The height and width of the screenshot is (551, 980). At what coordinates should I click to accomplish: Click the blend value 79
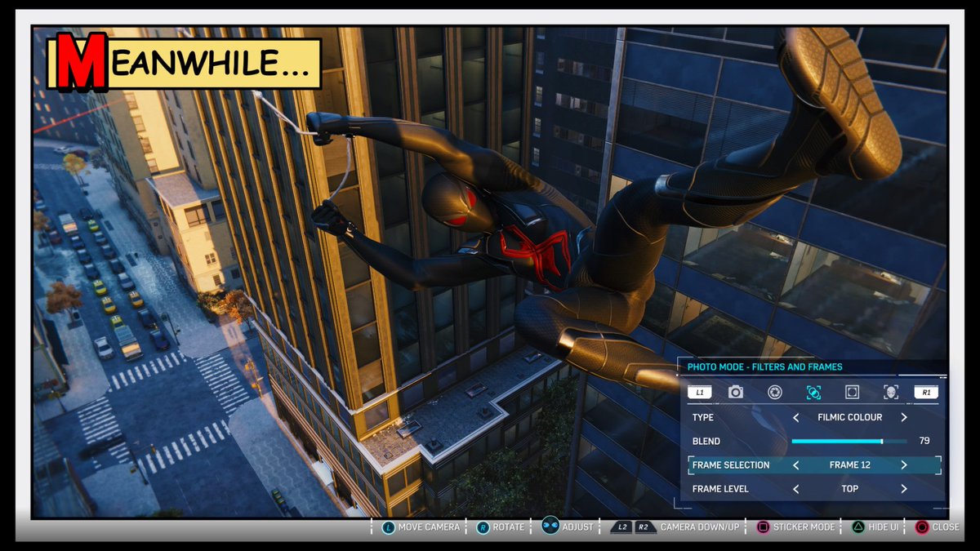[x=924, y=441]
